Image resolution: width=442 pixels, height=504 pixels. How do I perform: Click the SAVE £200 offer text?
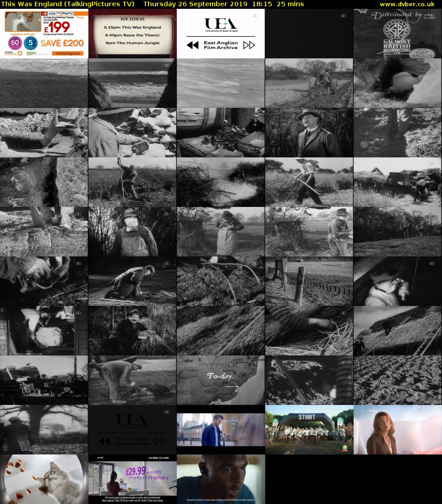click(x=62, y=43)
